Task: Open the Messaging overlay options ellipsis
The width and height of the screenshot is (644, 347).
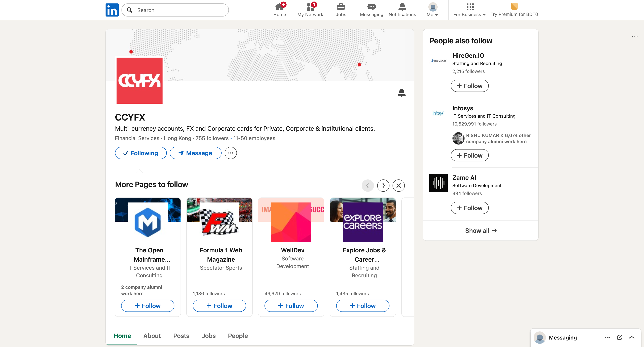Action: (x=607, y=337)
